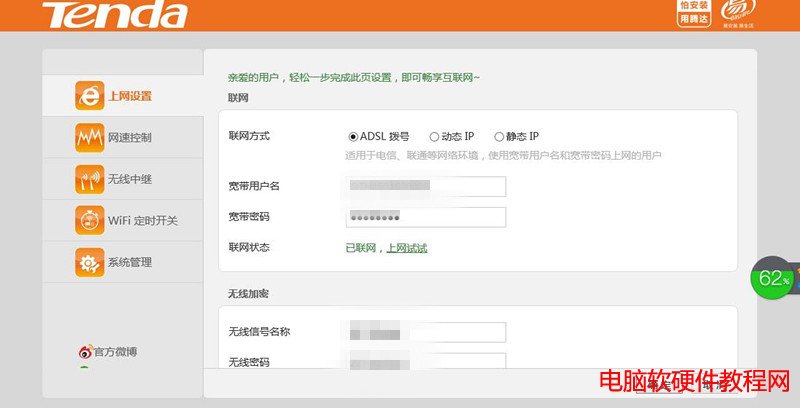The height and width of the screenshot is (408, 800).
Task: Click the 上网试试 link
Action: click(x=407, y=248)
